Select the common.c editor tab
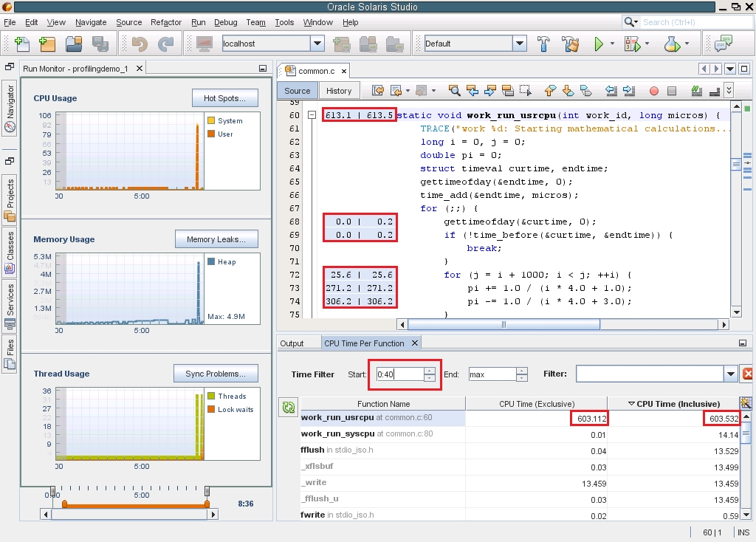The height and width of the screenshot is (542, 756). pyautogui.click(x=316, y=71)
